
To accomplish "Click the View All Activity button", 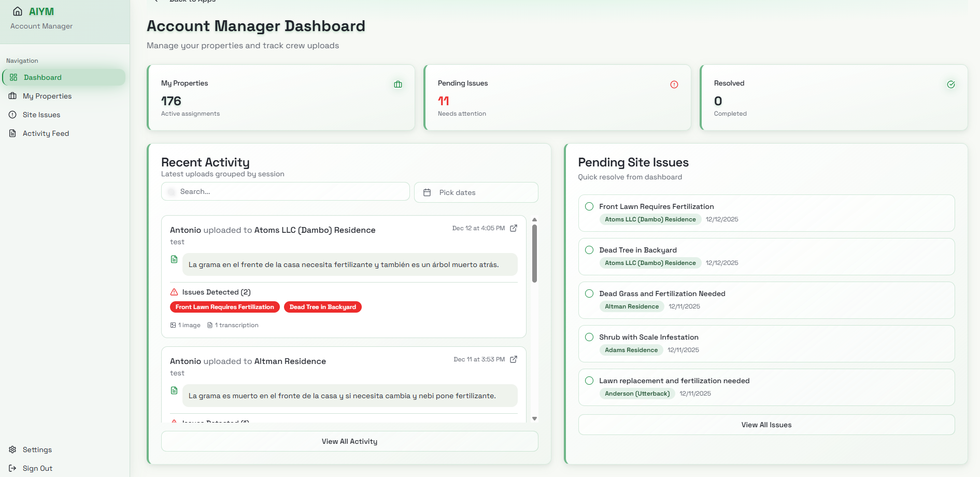I will click(x=349, y=441).
